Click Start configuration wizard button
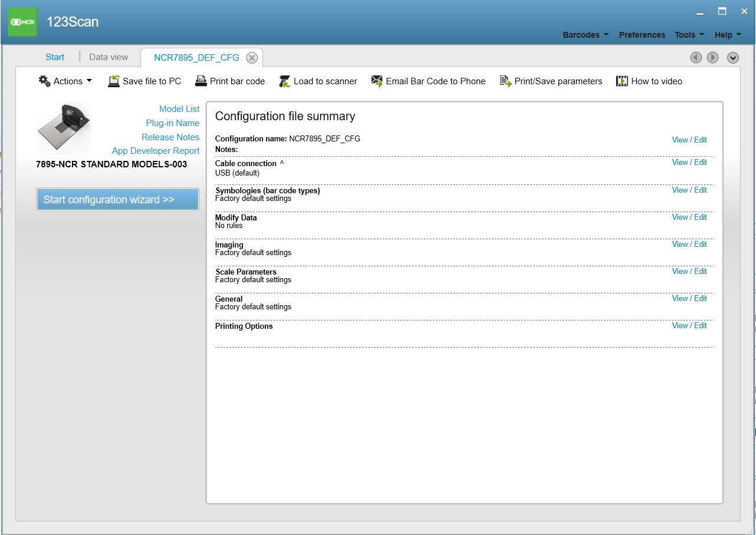Viewport: 756px width, 535px height. (117, 199)
